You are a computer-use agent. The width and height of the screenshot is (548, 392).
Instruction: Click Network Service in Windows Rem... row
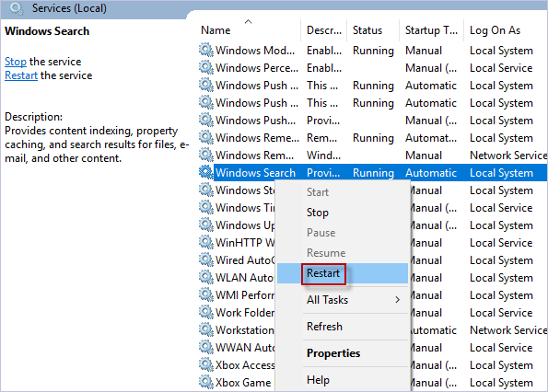click(x=508, y=156)
